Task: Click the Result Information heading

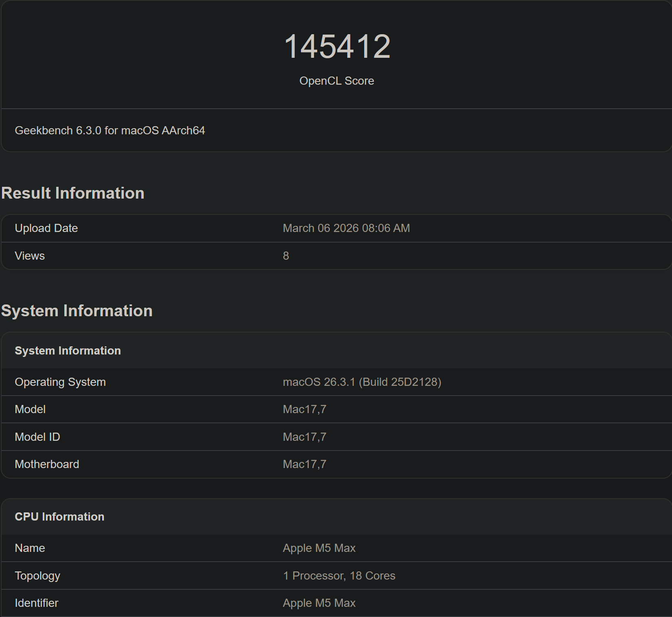Action: pos(73,193)
